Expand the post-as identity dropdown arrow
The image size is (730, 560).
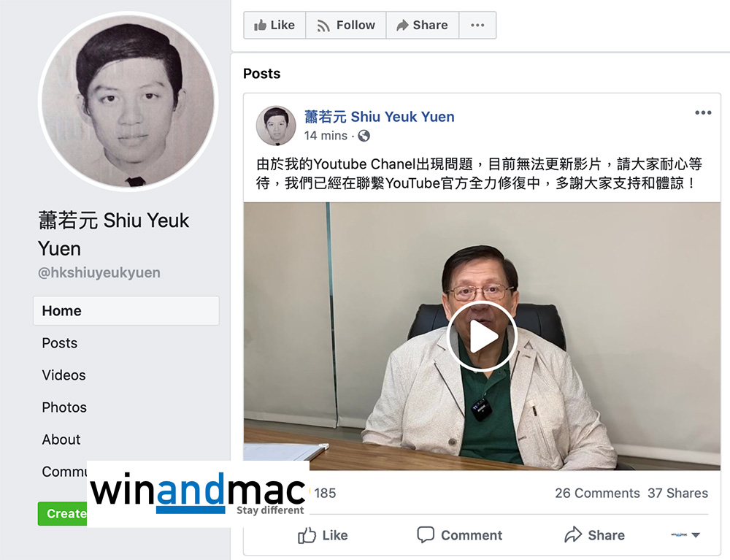(x=696, y=535)
